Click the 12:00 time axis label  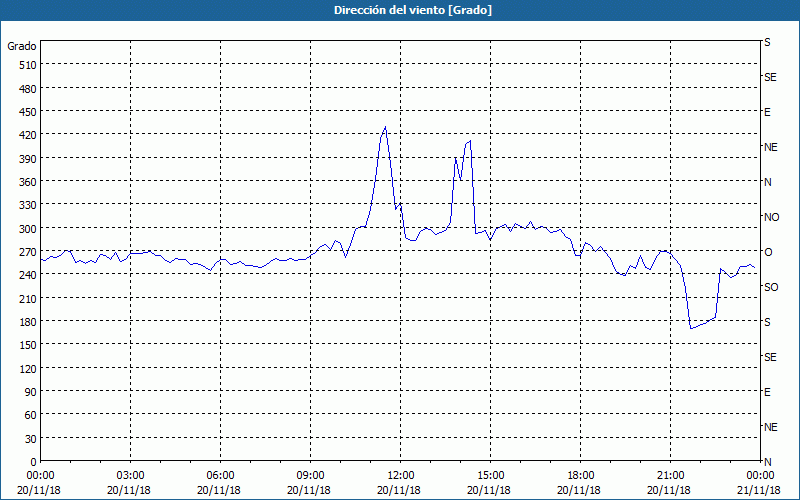(x=401, y=476)
